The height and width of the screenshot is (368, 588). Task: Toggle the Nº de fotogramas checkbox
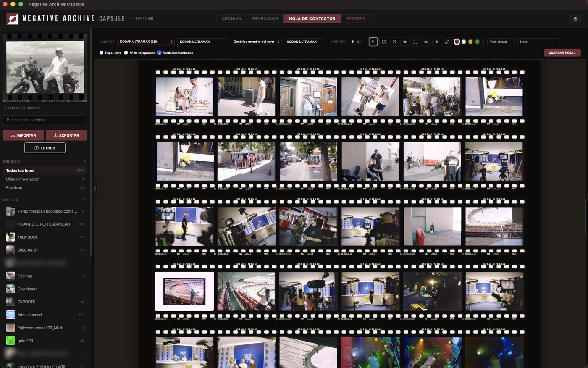point(126,53)
